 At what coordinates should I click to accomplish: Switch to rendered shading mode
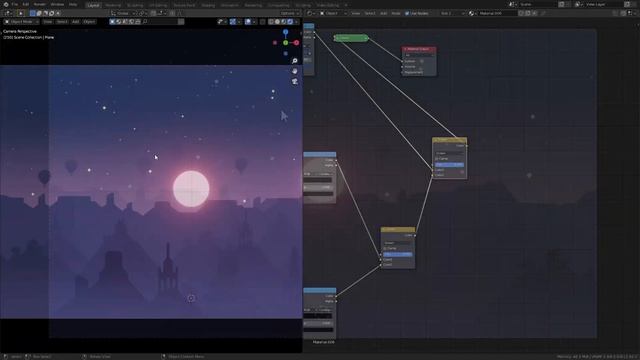point(290,22)
